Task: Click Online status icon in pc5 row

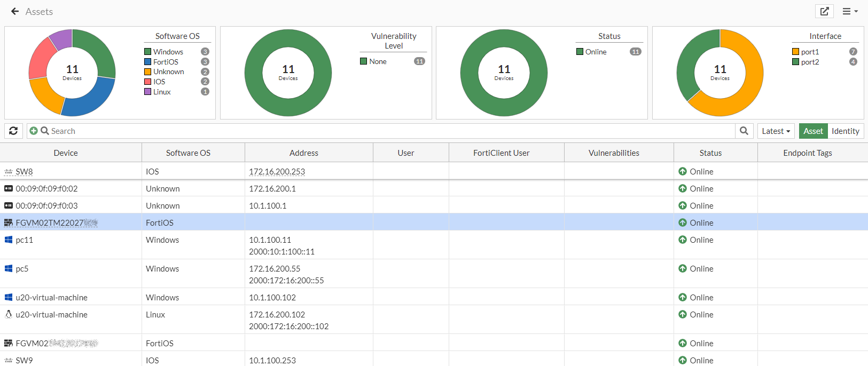Action: (x=683, y=268)
